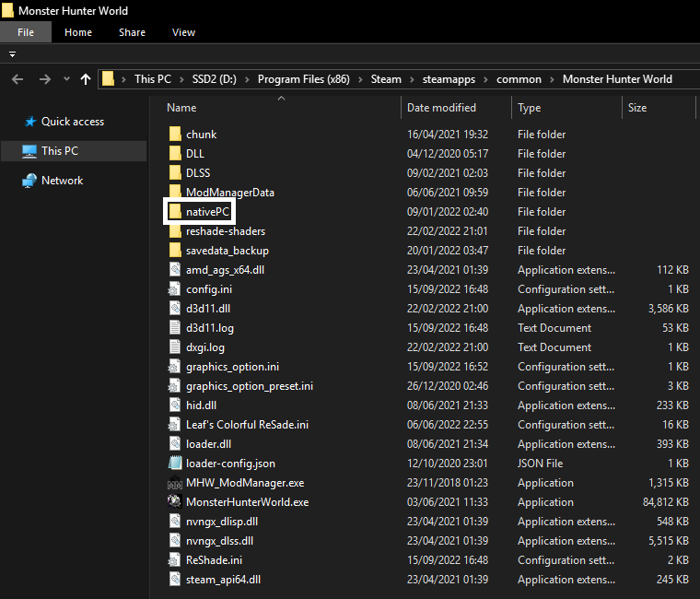Open the Share ribbon tab
Viewport: 700px width, 599px height.
(132, 32)
